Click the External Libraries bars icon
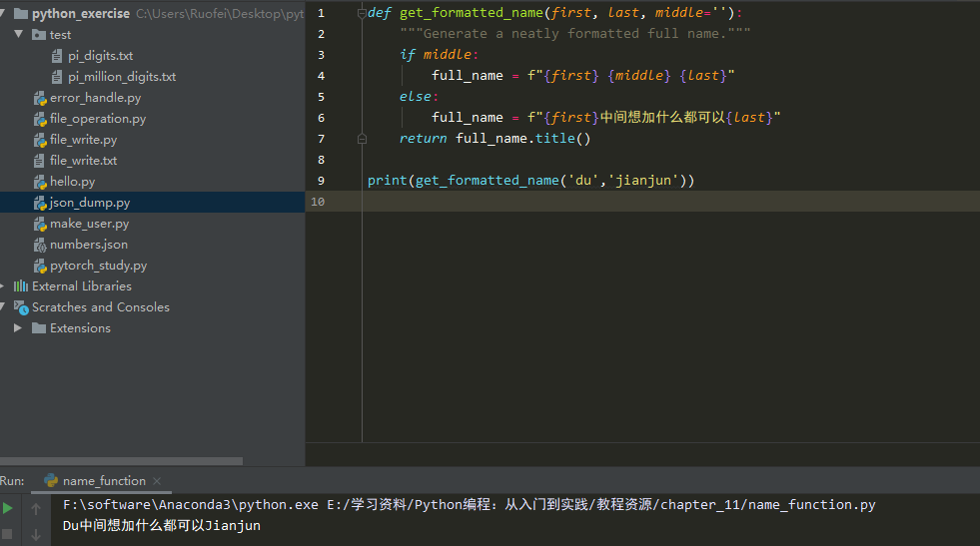This screenshot has width=980, height=546. 21,286
